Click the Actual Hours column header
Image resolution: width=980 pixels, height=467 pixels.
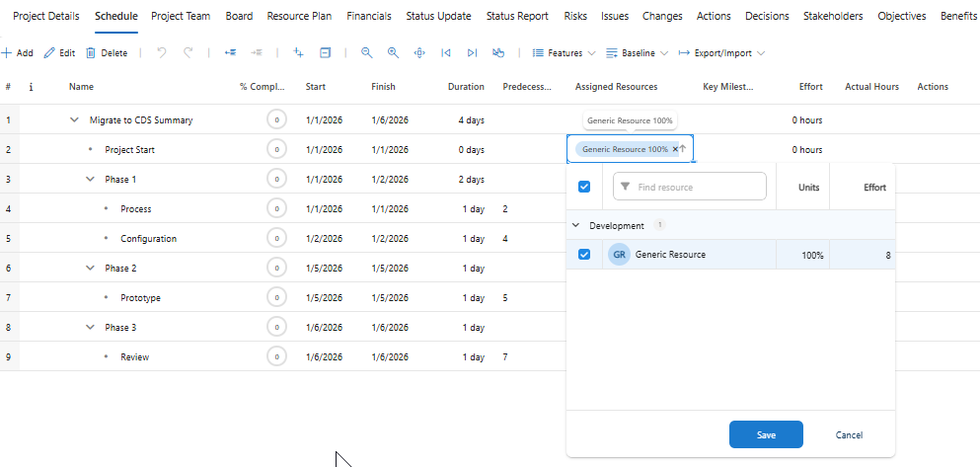[x=871, y=87]
